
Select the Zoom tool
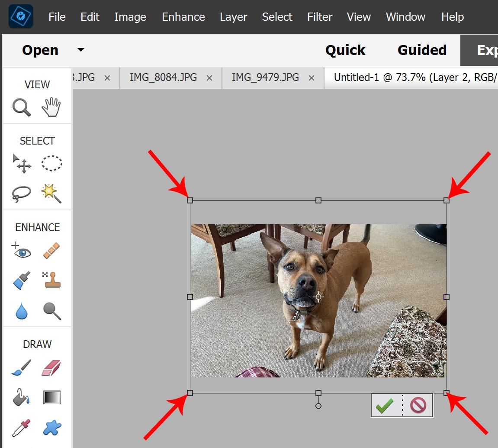[21, 107]
